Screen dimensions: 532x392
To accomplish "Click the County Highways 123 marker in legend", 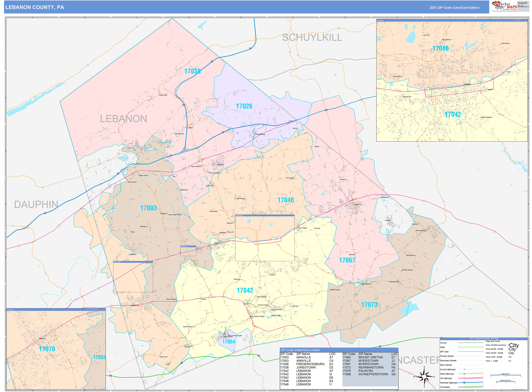I will click(x=464, y=369).
